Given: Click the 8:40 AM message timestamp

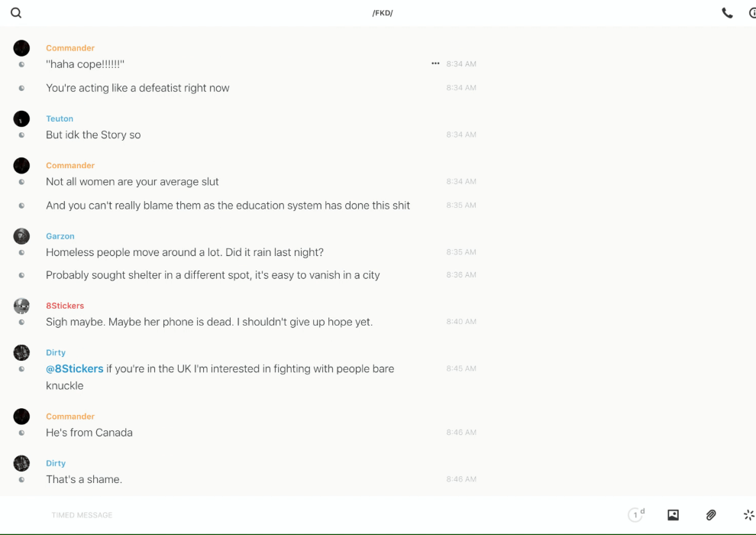Looking at the screenshot, I should pyautogui.click(x=461, y=322).
